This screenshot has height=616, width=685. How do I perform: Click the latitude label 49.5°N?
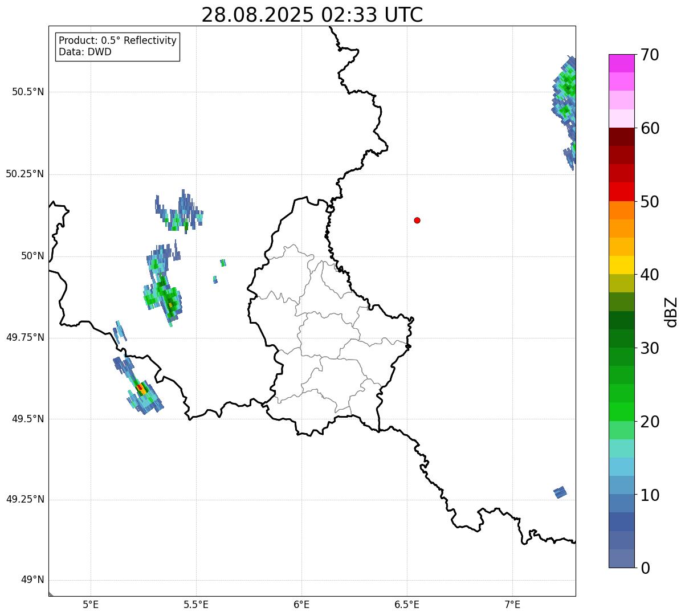pos(28,419)
